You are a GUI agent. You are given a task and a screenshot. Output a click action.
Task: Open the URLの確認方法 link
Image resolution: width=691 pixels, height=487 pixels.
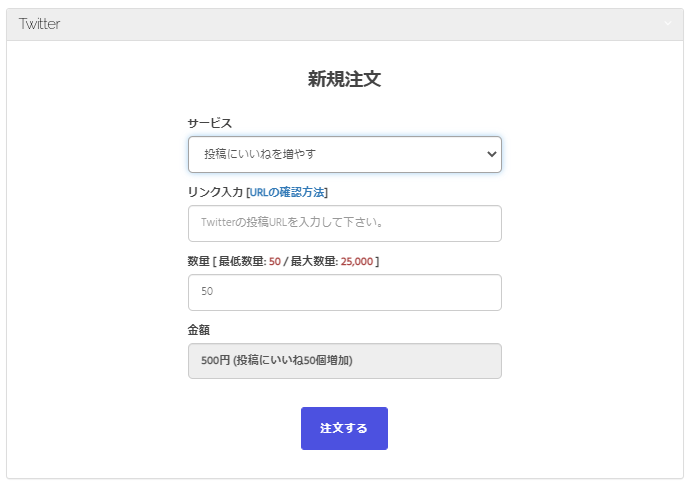coord(287,192)
